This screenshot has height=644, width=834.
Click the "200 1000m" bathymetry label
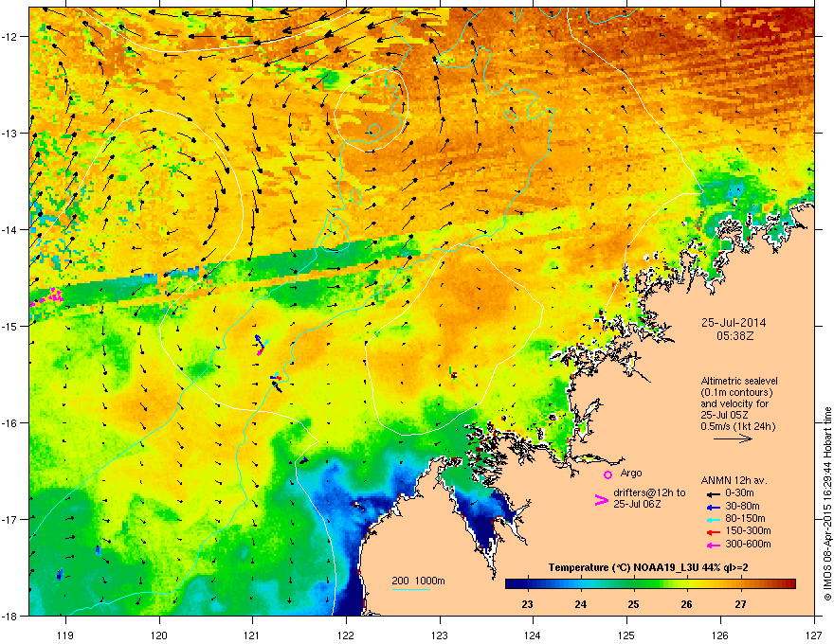(418, 581)
